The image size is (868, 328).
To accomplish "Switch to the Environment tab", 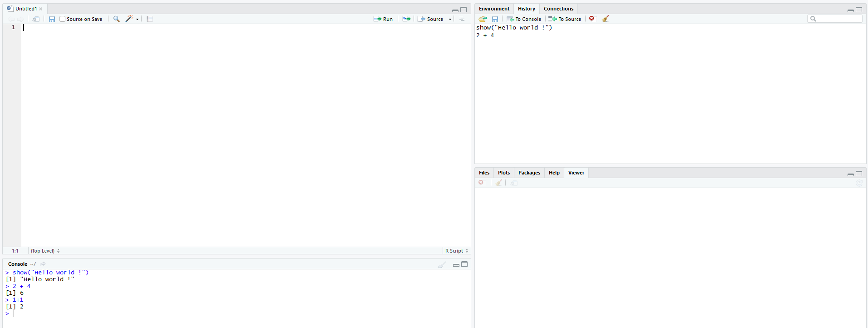I will [x=494, y=9].
